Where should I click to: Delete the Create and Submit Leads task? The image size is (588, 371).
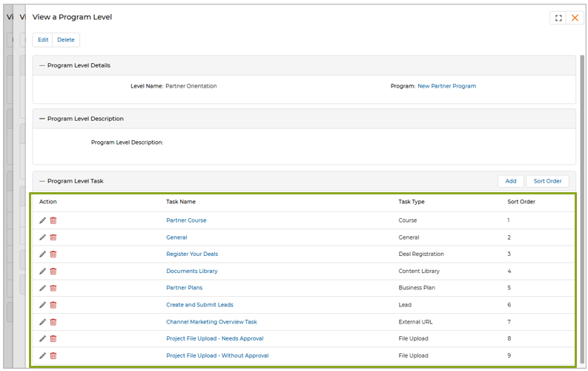pos(53,305)
